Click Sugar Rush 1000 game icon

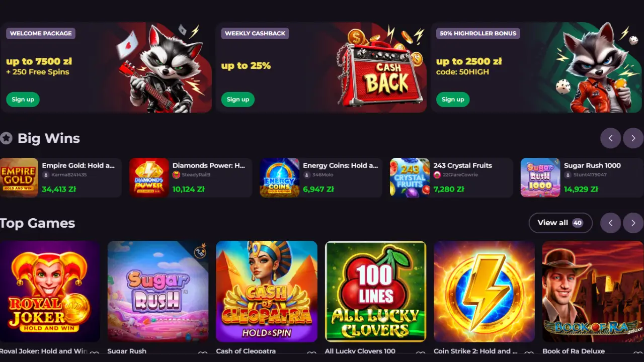540,177
